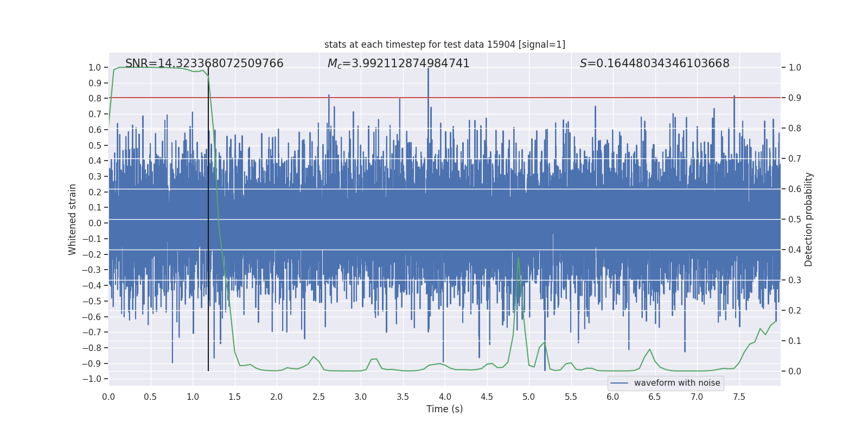Click the 4.0 tick label on the time axis
Viewport: 868px width, 434px height.
[x=444, y=397]
